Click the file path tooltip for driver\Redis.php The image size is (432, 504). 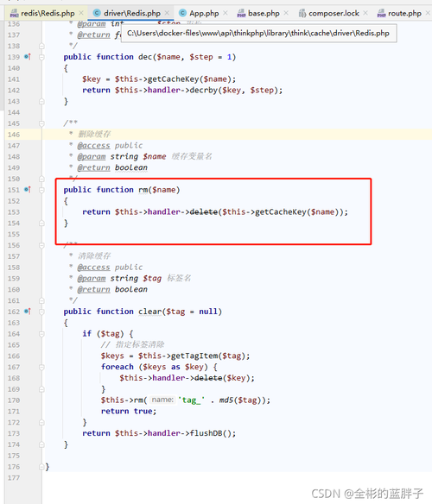[258, 34]
